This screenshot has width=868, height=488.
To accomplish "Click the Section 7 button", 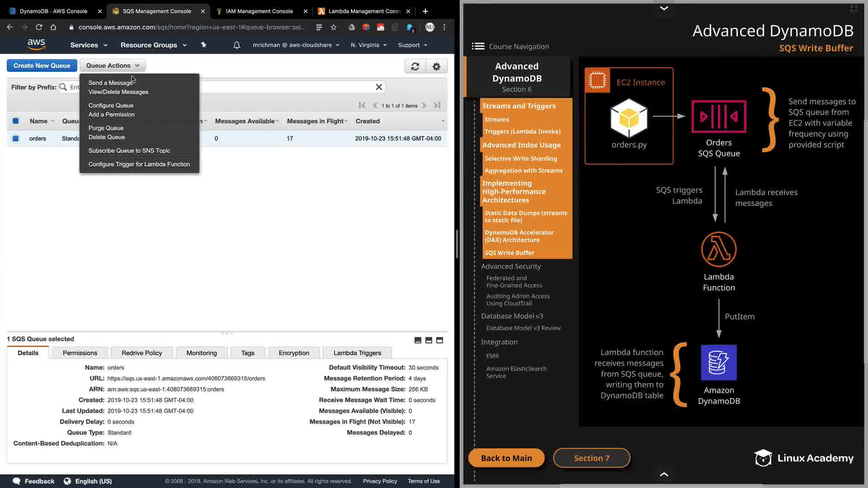I will [591, 458].
